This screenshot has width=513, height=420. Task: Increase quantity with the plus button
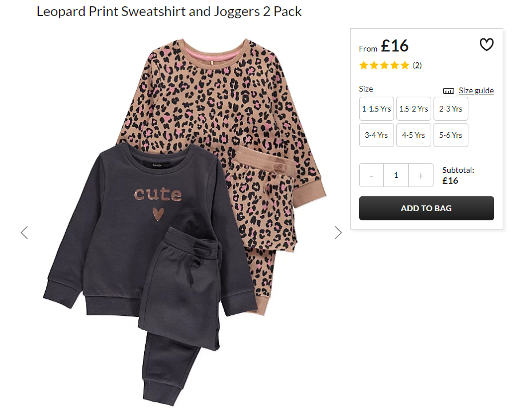(421, 176)
